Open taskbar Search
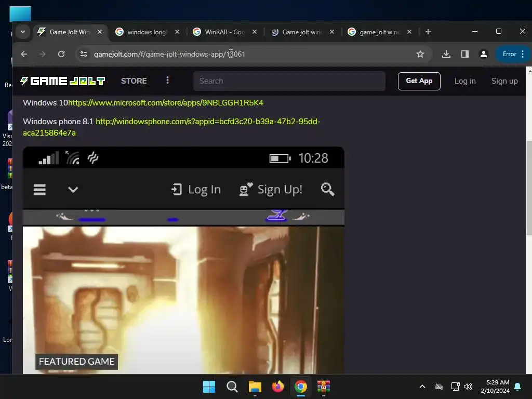The width and height of the screenshot is (532, 399). pyautogui.click(x=232, y=387)
